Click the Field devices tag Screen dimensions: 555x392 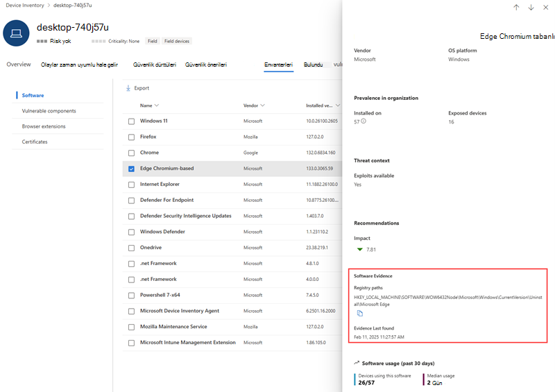[177, 41]
